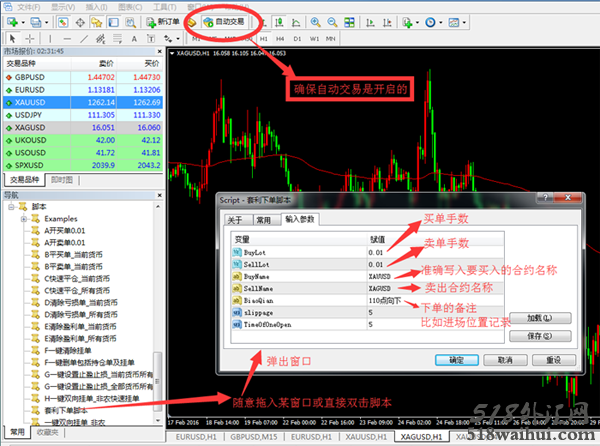The width and height of the screenshot is (600, 446).
Task: Open the 插入(I) Insert menu
Action: [x=96, y=7]
